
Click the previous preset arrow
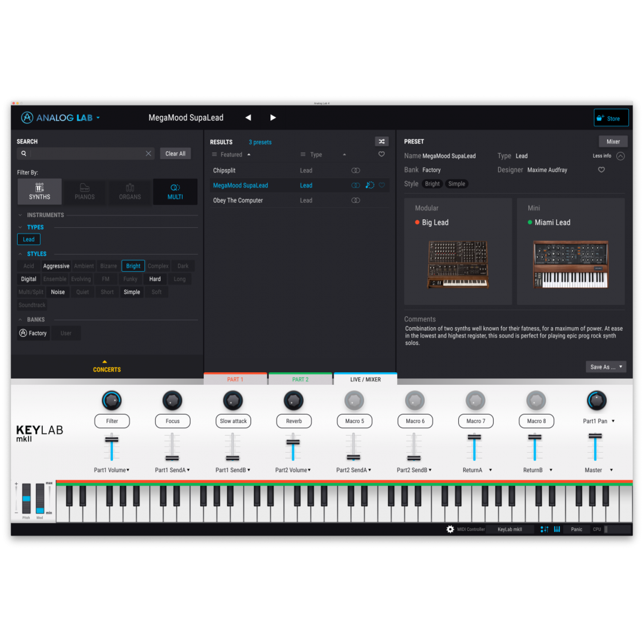click(248, 118)
